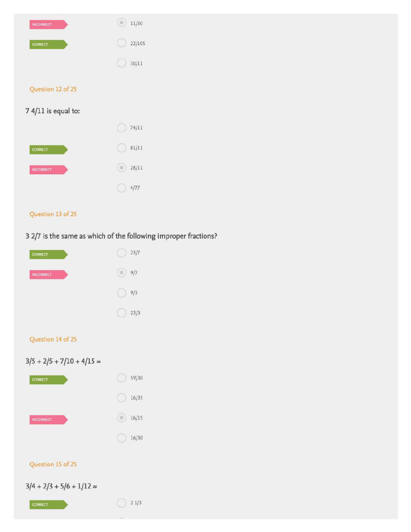Image resolution: width=411 pixels, height=532 pixels.
Task: Select the 23/3 radio button
Action: pos(122,313)
